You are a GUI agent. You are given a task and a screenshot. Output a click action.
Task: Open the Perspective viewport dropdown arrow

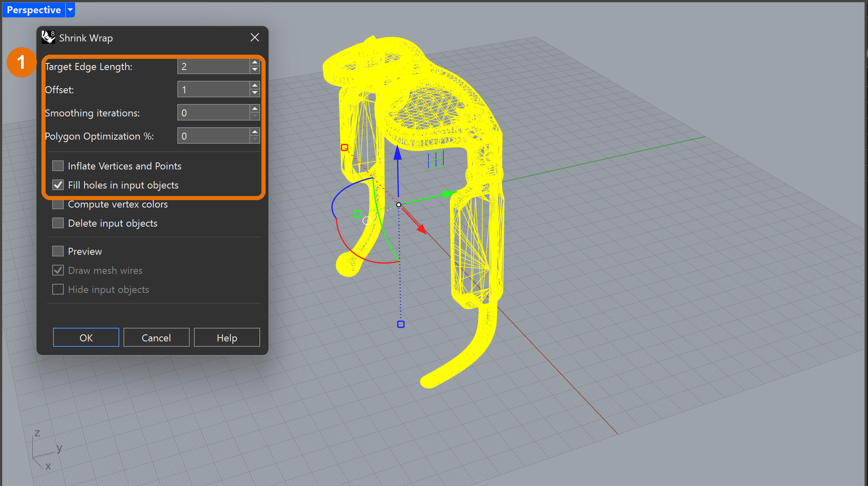coord(70,10)
